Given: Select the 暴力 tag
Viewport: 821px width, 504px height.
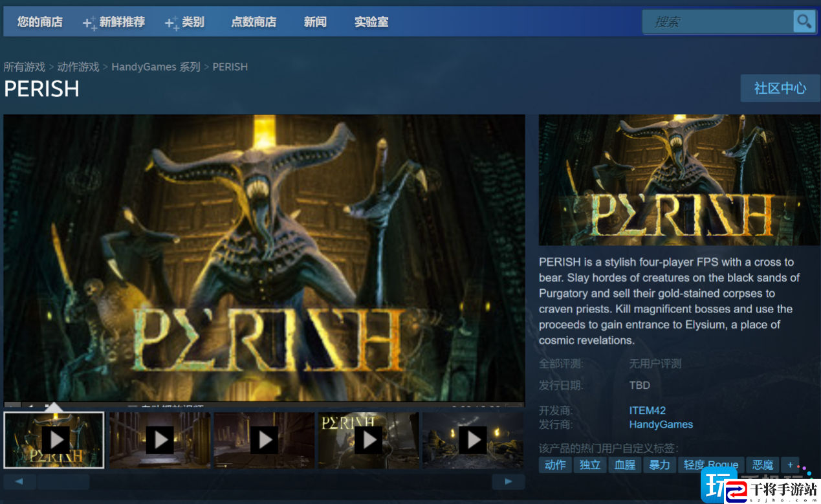Looking at the screenshot, I should coord(660,465).
